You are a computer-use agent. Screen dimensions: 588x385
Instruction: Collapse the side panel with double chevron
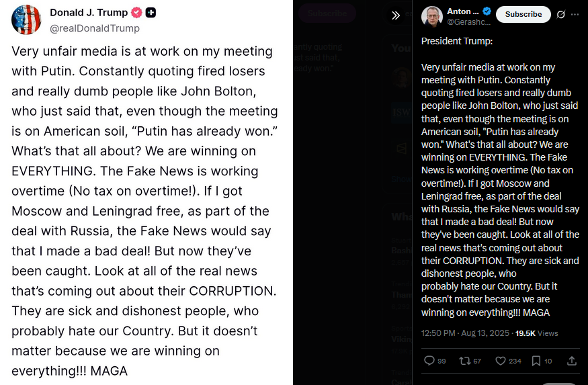(396, 15)
